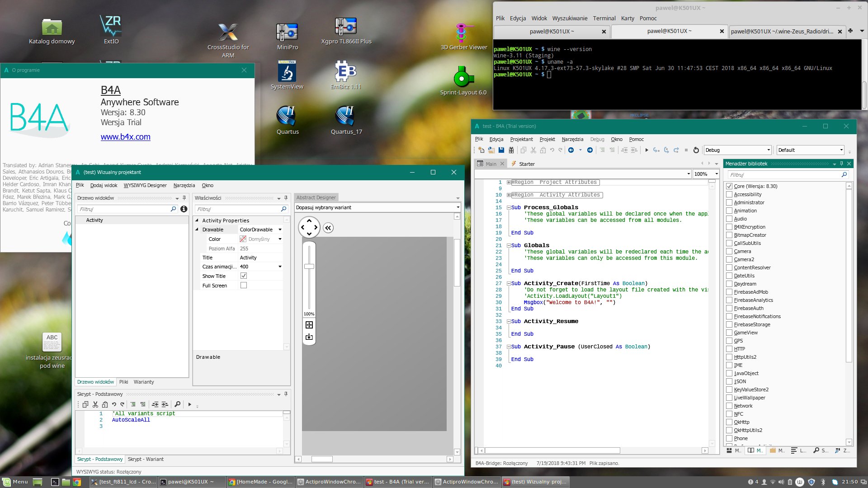Open the www.b4x.com link
The image size is (868, 488).
pyautogui.click(x=125, y=137)
